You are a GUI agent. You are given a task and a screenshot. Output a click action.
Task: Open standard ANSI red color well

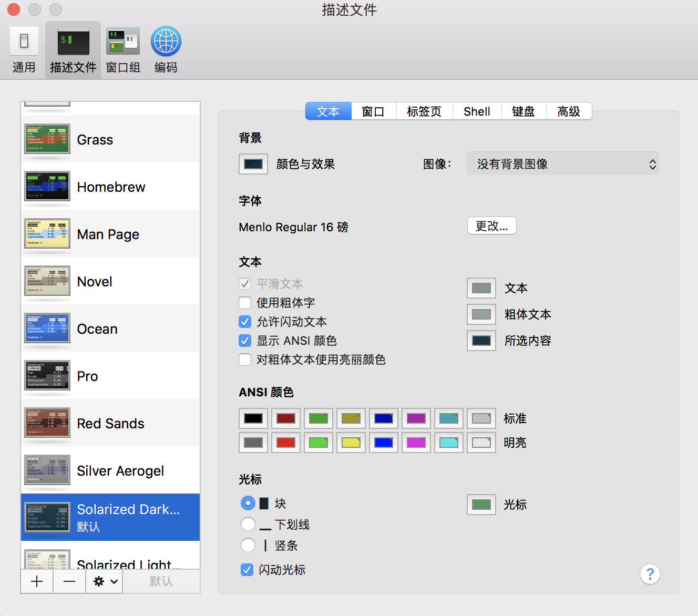coord(286,418)
